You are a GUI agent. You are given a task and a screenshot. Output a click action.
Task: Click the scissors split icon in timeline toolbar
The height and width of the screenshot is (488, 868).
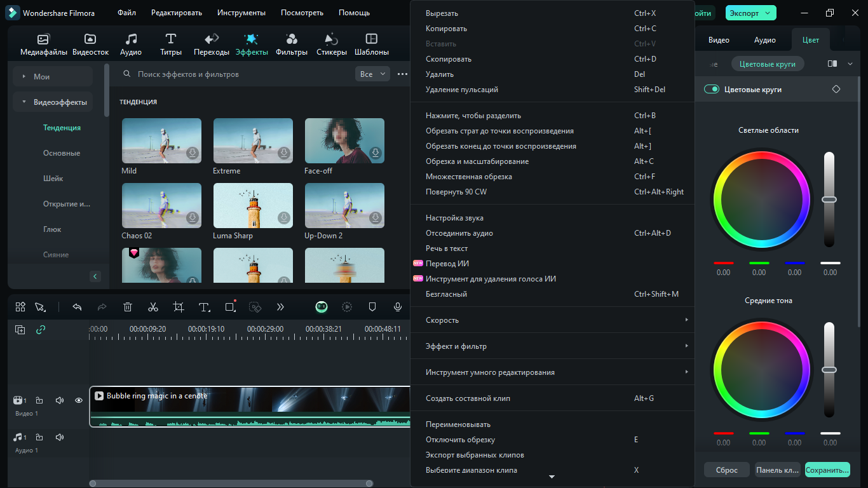153,307
